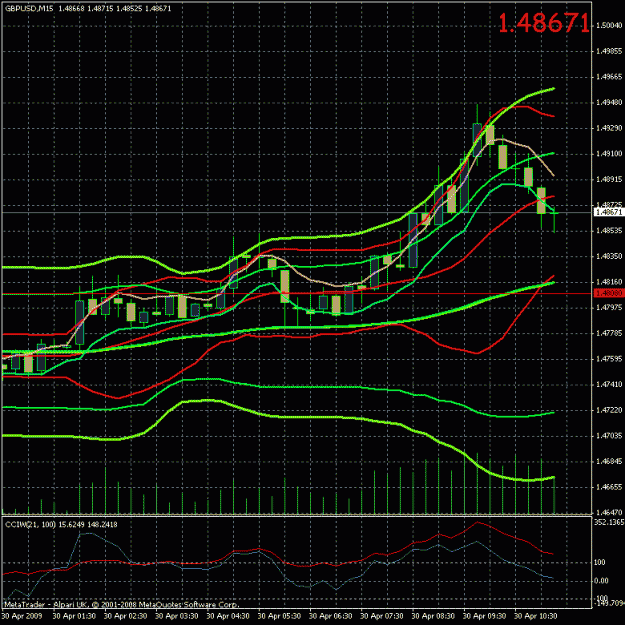
Task: Click the 30 Apr 04:30 time label
Action: 228,616
